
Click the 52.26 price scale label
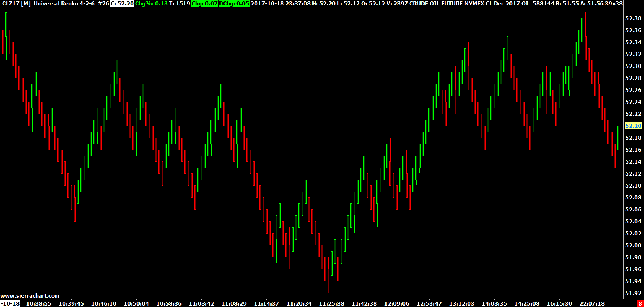tap(633, 90)
